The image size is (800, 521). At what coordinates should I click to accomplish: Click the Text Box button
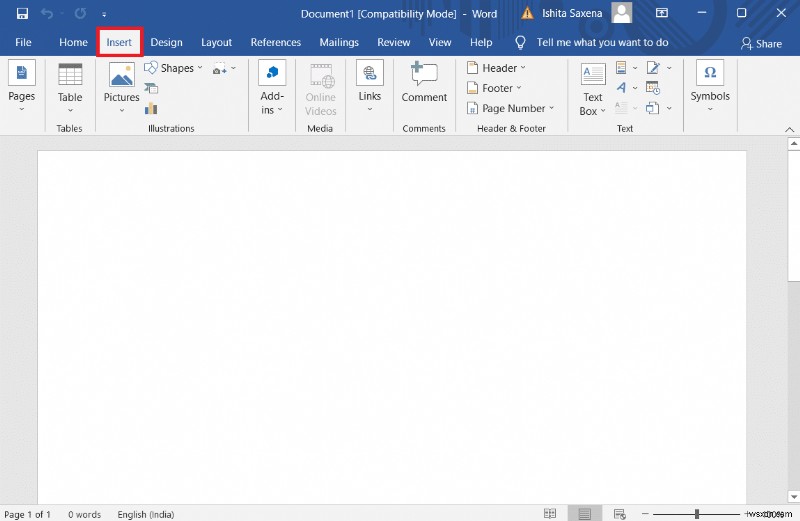coord(593,90)
